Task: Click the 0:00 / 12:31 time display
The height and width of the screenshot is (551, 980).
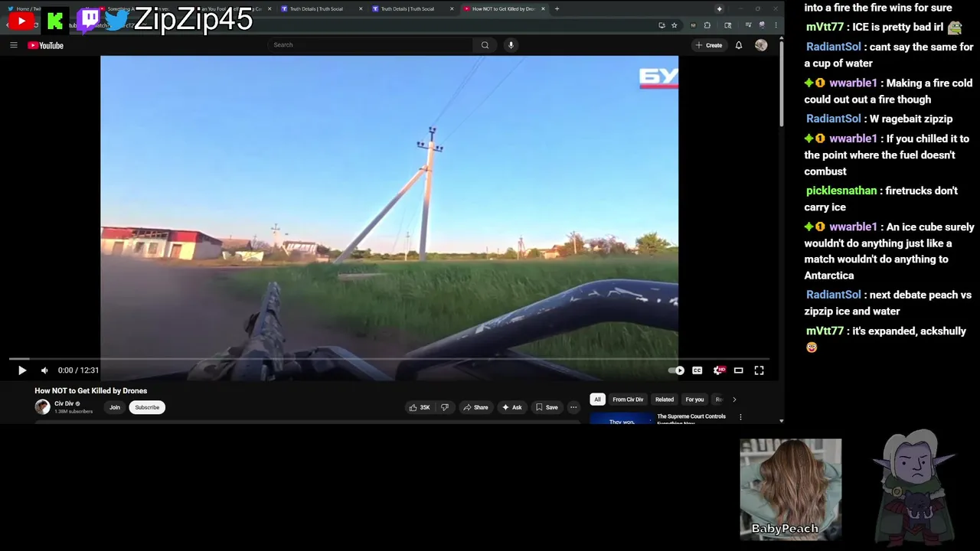Action: click(x=78, y=370)
